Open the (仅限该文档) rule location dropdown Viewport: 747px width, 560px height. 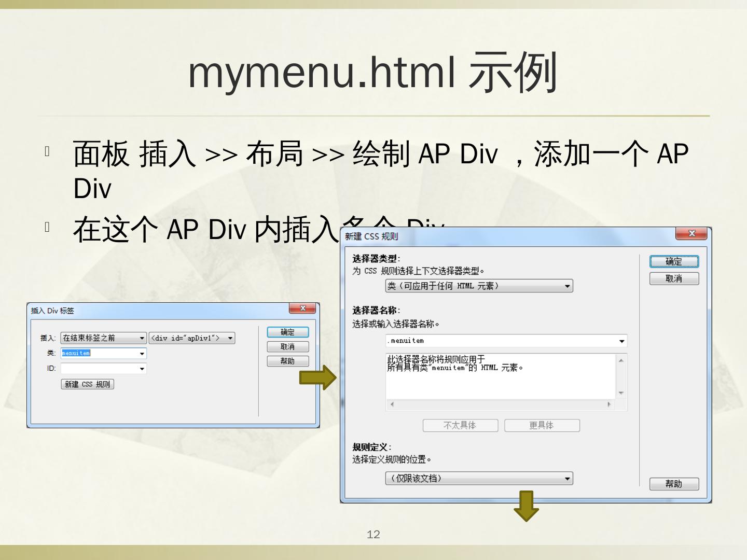[567, 479]
